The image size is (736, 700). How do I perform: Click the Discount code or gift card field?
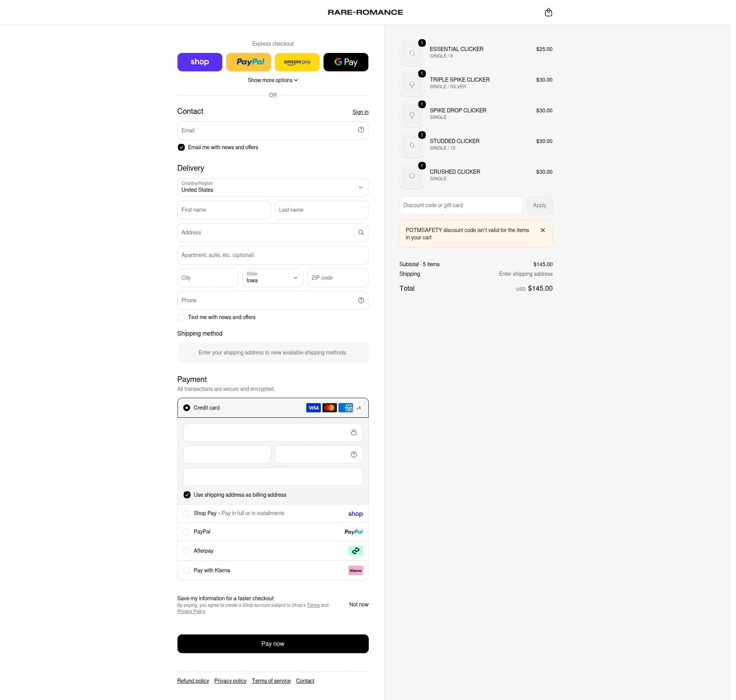(x=461, y=205)
